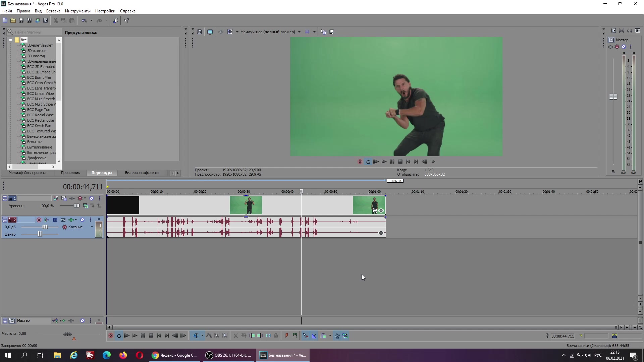Select 3D-каскад transition
This screenshot has width=644, height=362.
click(36, 56)
